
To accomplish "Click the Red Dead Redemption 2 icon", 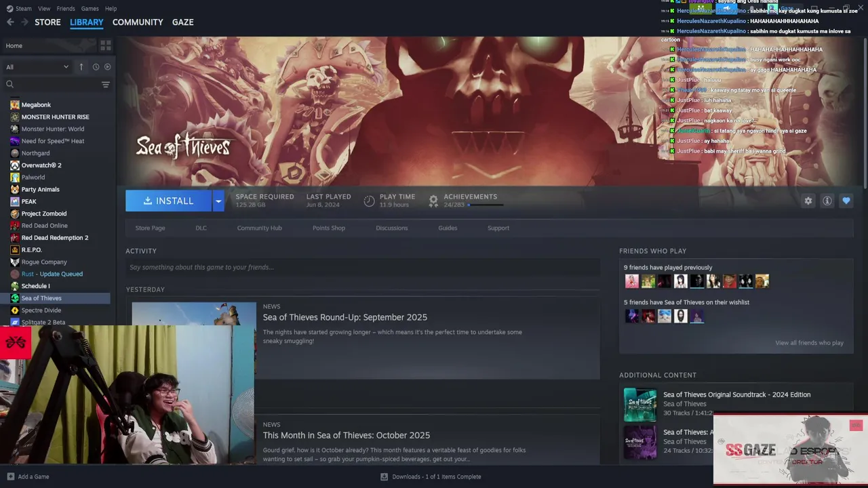I will [14, 238].
